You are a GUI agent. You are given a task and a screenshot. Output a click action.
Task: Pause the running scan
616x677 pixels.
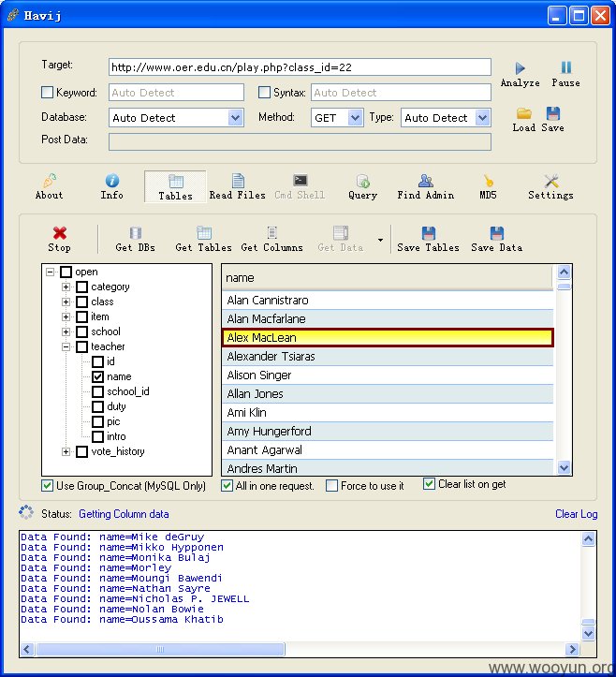[565, 74]
